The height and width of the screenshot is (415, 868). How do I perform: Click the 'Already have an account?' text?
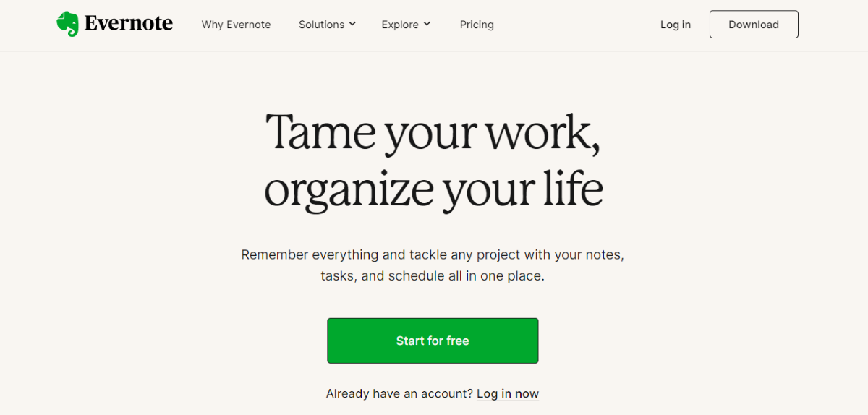coord(400,394)
